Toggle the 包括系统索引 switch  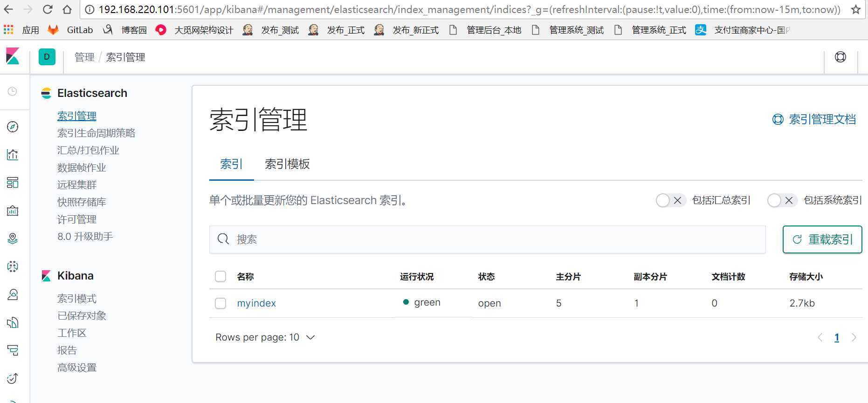(x=782, y=200)
